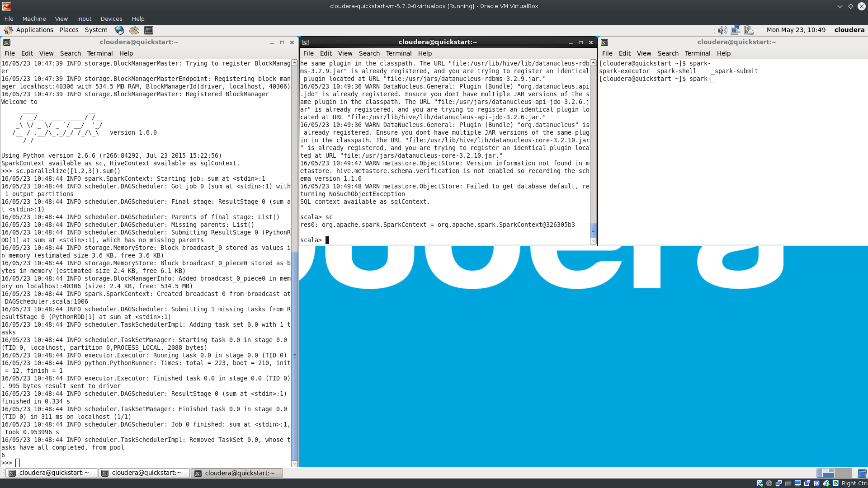Open the System menu

click(96, 30)
